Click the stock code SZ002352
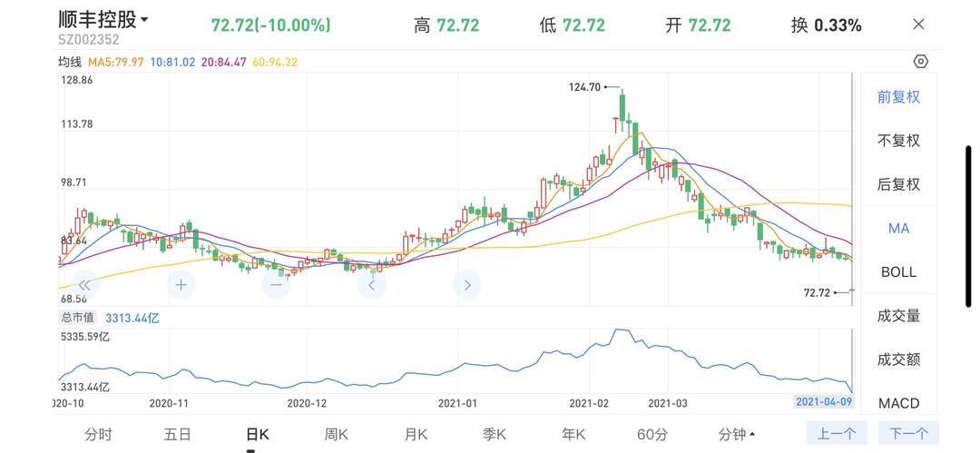 tap(89, 39)
